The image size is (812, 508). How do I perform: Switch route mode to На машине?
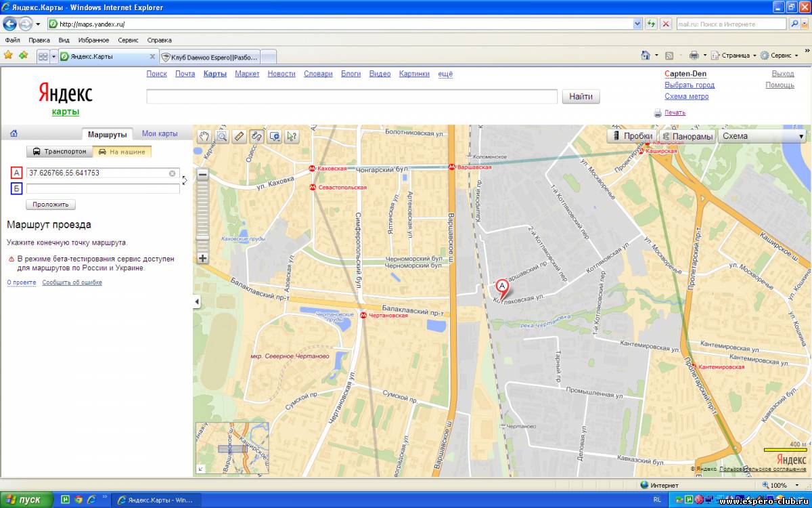click(x=122, y=152)
